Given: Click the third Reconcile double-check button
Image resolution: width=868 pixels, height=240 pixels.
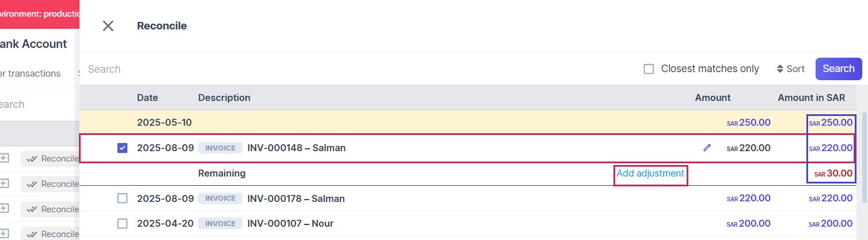Looking at the screenshot, I should (52, 209).
